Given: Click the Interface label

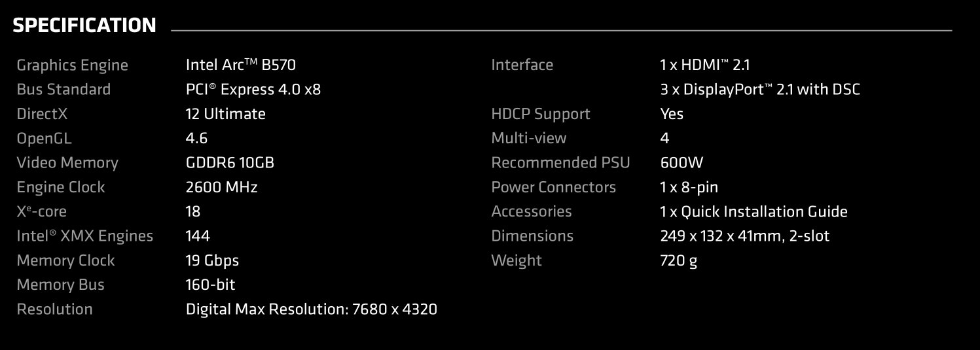Looking at the screenshot, I should pyautogui.click(x=522, y=65).
